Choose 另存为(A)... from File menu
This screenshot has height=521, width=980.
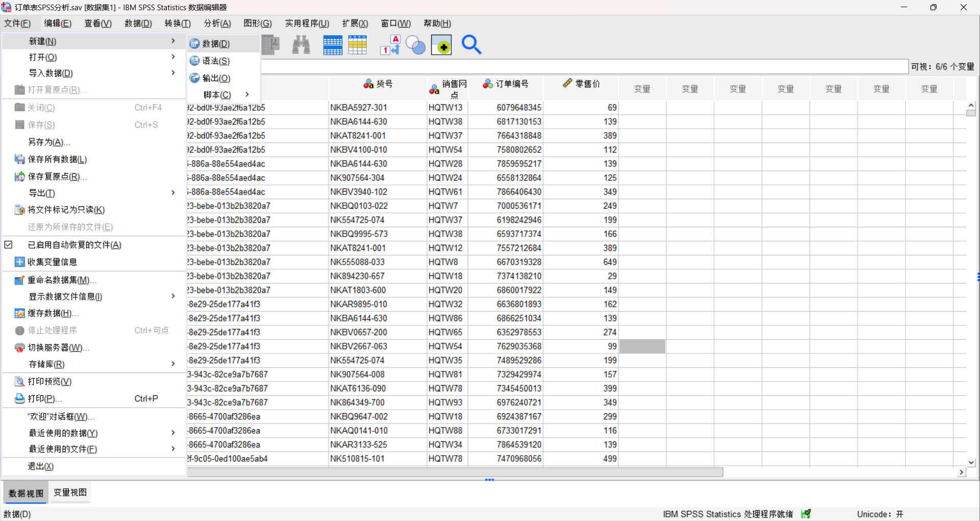94,142
